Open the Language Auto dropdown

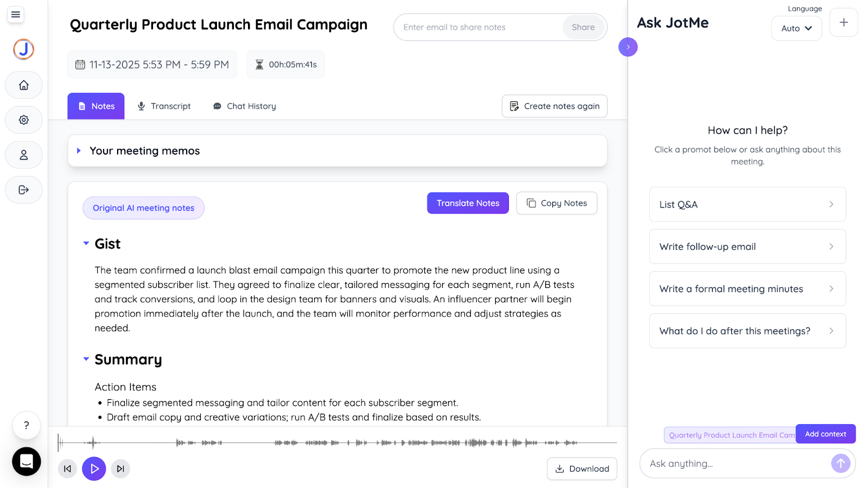(x=796, y=28)
